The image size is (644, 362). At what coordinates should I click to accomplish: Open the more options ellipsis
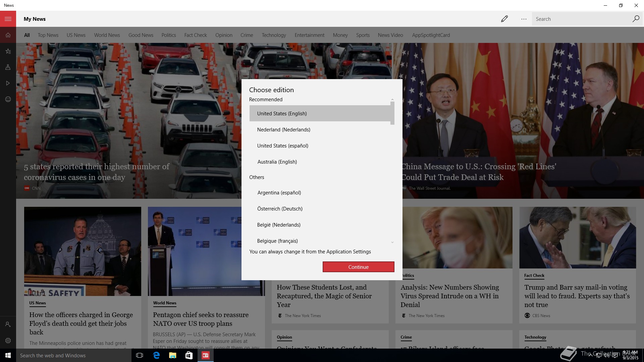tap(524, 19)
